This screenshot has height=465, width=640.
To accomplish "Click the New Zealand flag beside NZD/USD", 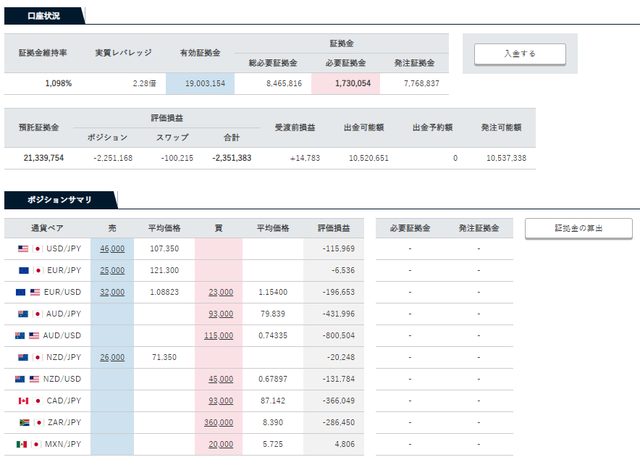I will click(20, 379).
